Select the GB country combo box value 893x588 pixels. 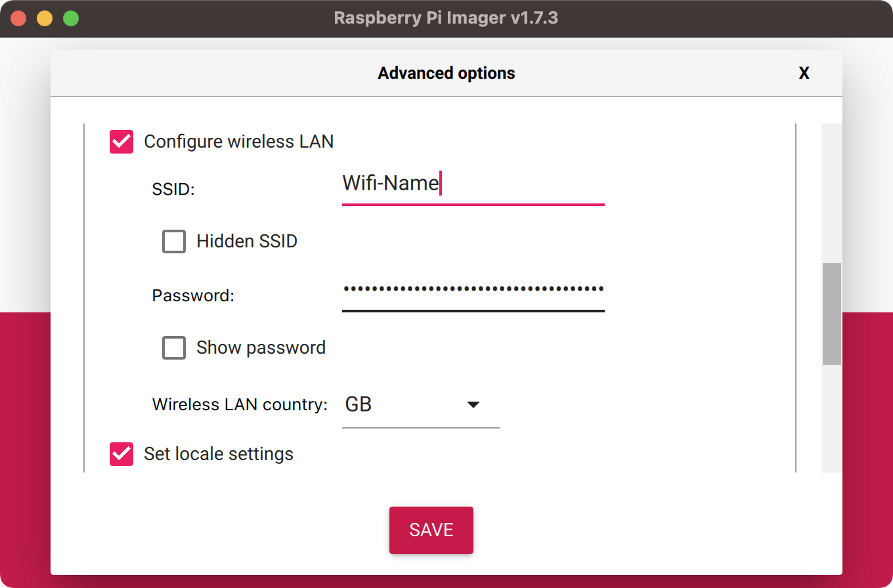(421, 405)
